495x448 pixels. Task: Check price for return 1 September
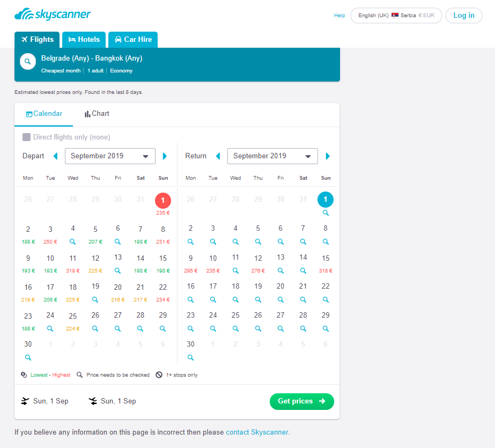326,213
